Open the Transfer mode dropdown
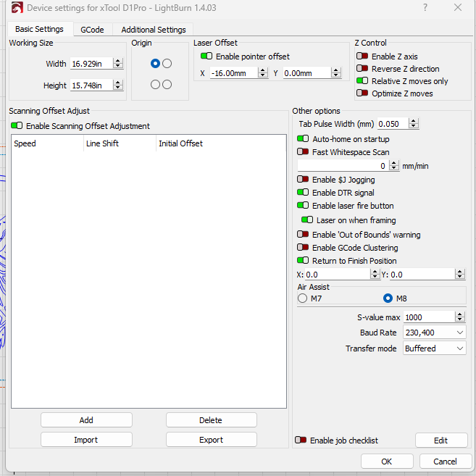Viewport: 476px width, 476px height. pos(435,348)
